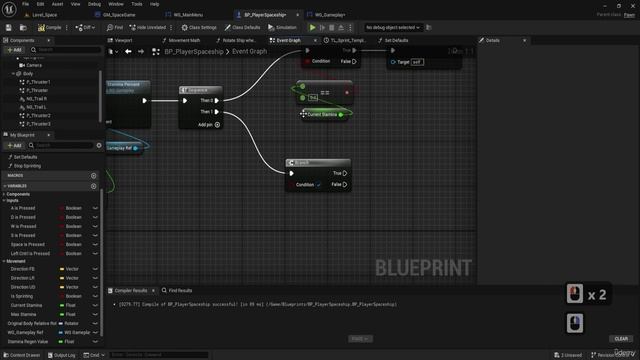The image size is (640, 360).
Task: Open compile options menu dots
Action: (x=67, y=28)
